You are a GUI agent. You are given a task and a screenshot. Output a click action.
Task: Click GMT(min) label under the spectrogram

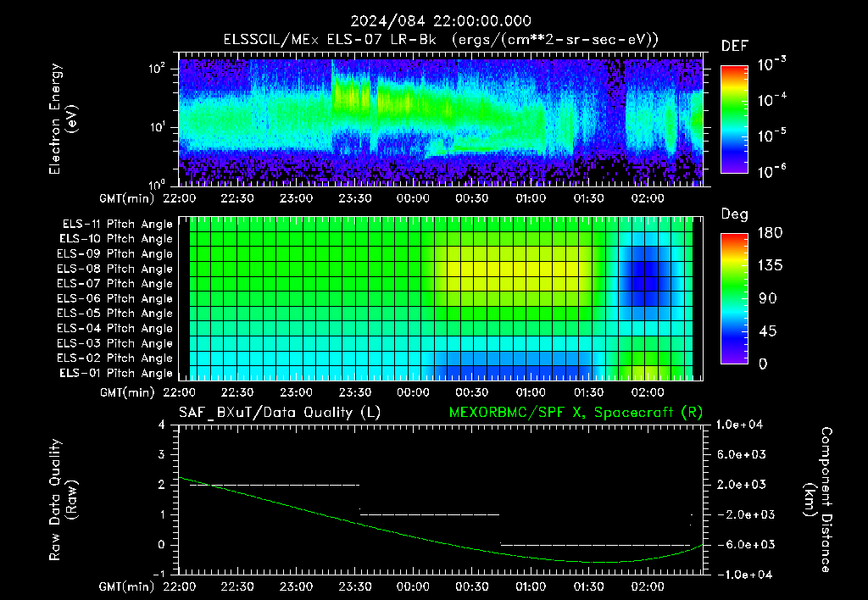click(x=127, y=198)
